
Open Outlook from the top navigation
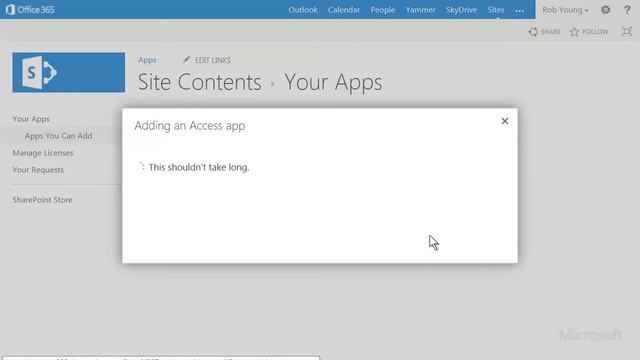[x=303, y=10]
